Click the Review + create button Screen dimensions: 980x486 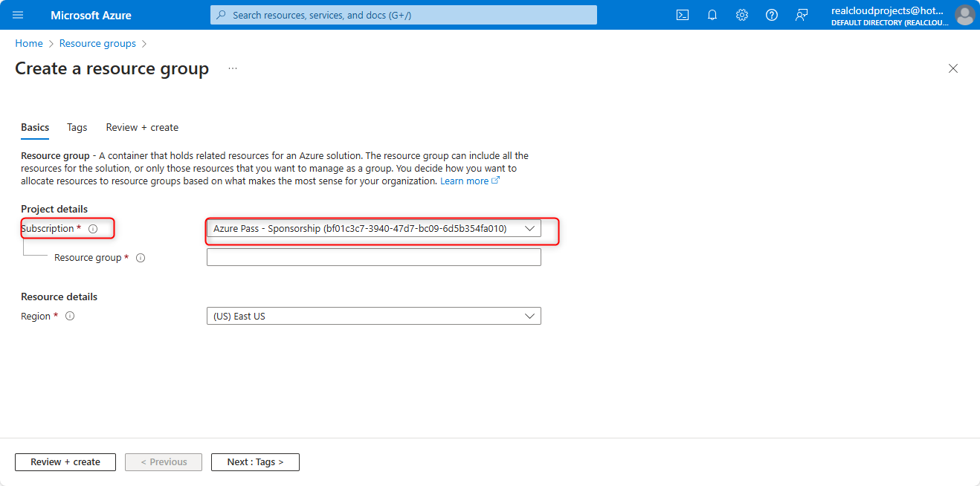[65, 461]
